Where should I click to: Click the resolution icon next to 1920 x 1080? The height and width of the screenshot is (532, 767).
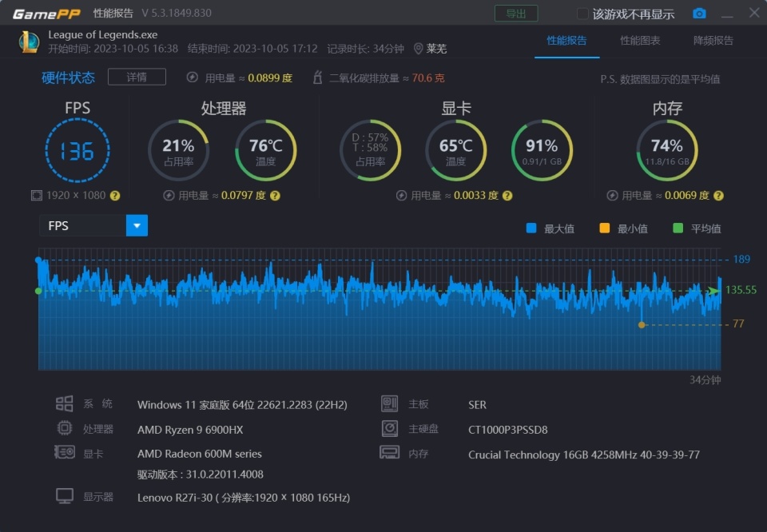point(37,196)
